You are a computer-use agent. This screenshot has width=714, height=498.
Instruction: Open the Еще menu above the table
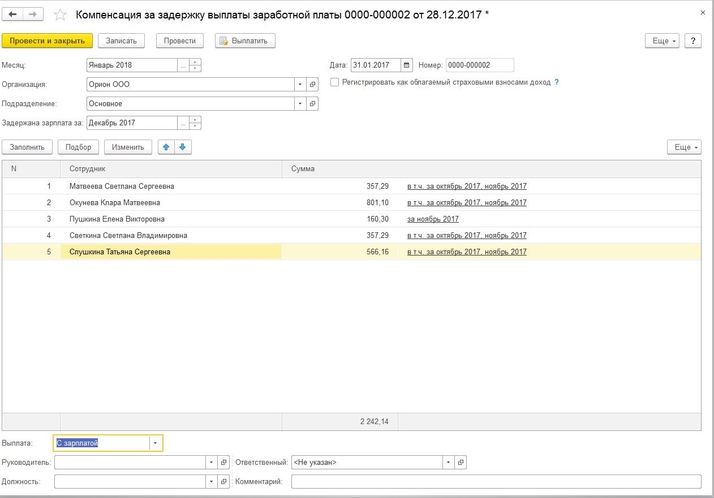pos(684,147)
